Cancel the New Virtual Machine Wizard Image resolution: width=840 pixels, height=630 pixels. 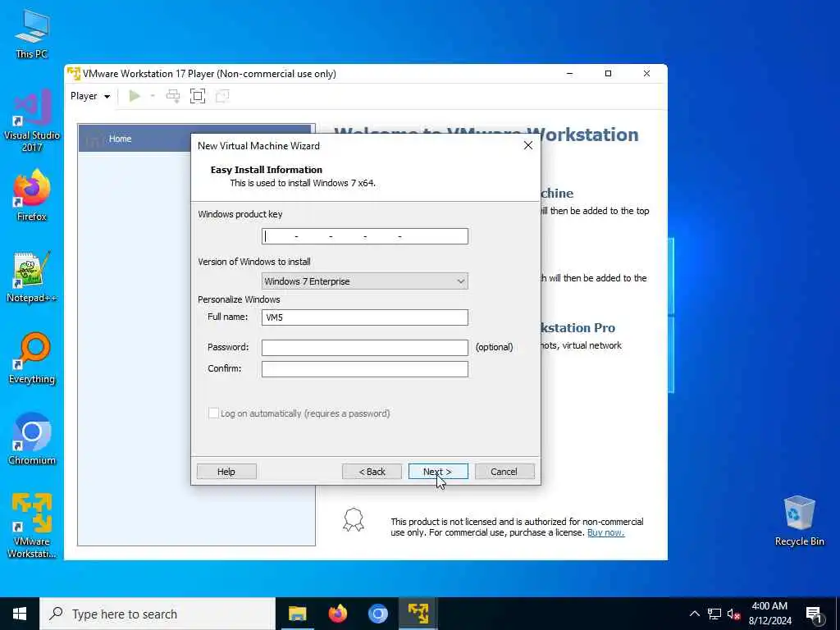[504, 472]
